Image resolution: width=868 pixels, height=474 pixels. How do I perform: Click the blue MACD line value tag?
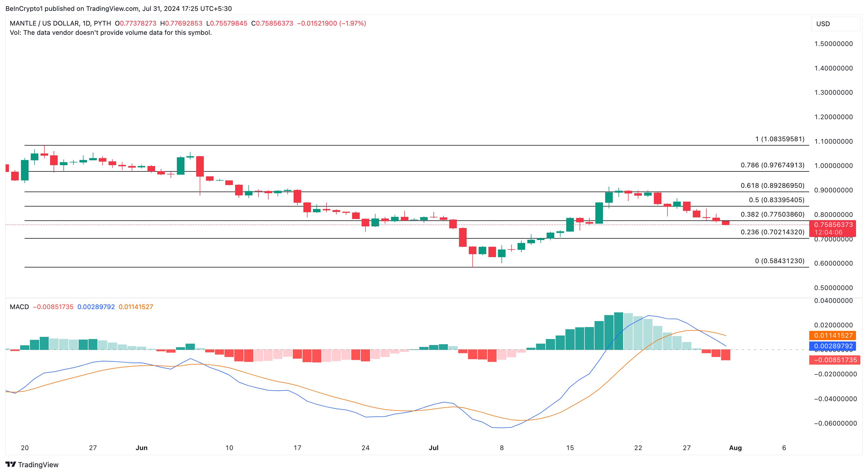point(833,346)
